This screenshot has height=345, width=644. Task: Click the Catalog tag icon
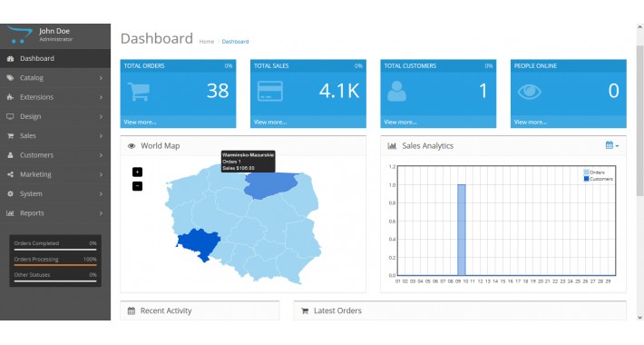click(x=10, y=78)
